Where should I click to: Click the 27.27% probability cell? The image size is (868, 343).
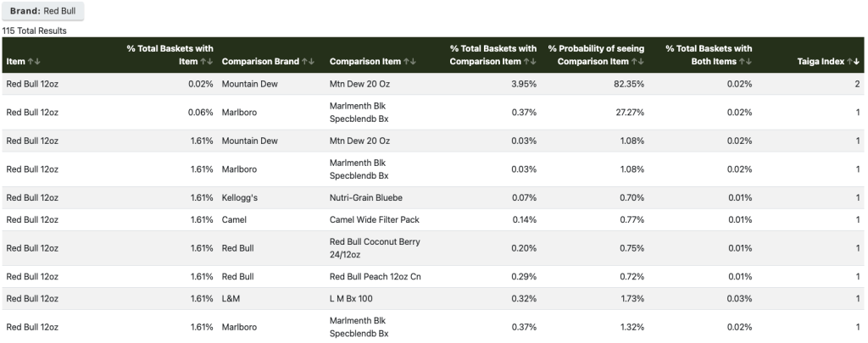629,113
